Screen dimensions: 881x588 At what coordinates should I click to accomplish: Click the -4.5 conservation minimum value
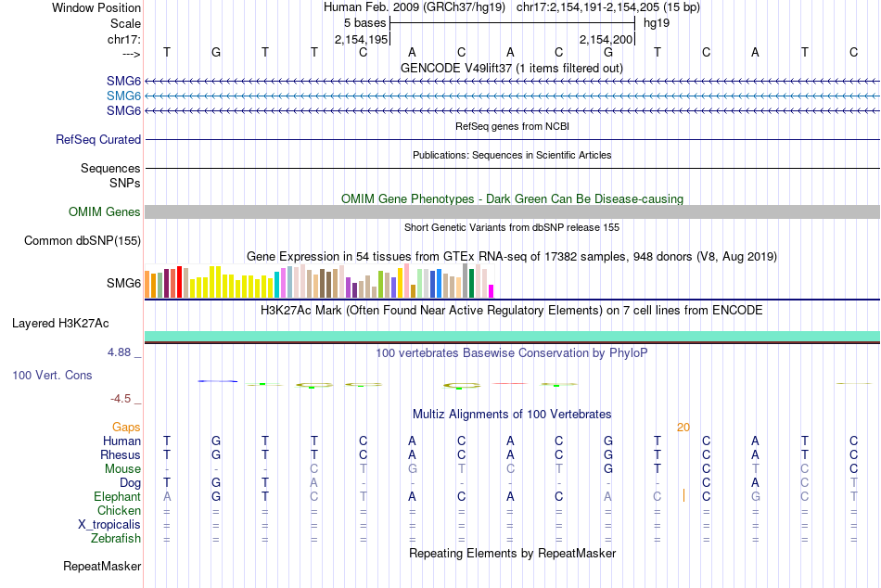tap(121, 399)
